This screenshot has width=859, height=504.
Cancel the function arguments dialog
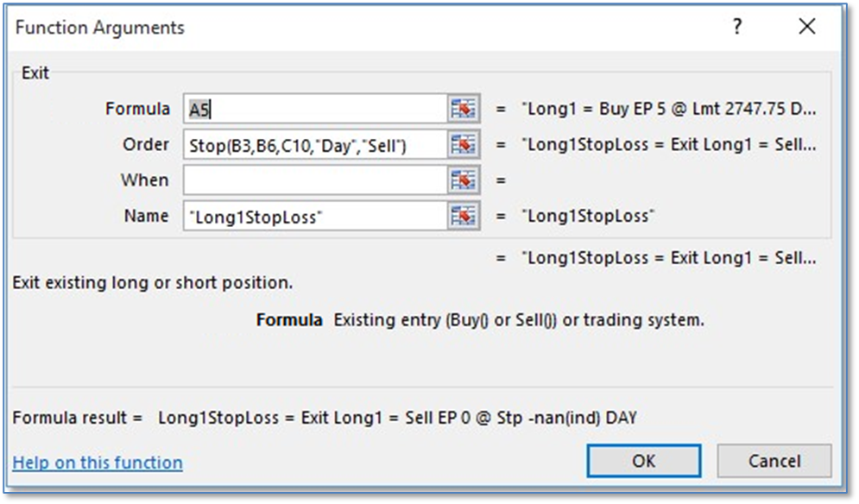click(x=774, y=461)
